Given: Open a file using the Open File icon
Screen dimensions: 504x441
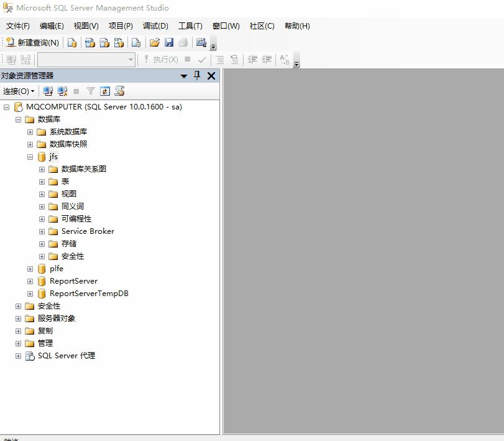Looking at the screenshot, I should pyautogui.click(x=155, y=42).
